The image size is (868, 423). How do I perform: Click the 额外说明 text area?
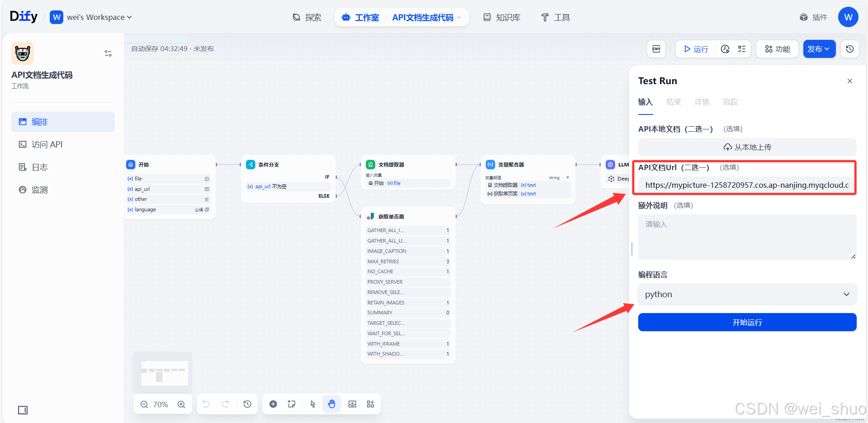(747, 237)
